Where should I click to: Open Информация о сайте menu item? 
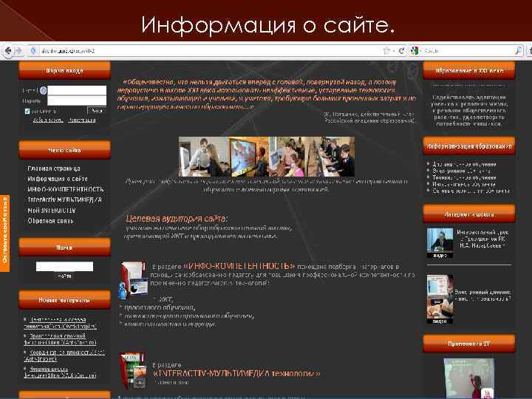(58, 179)
